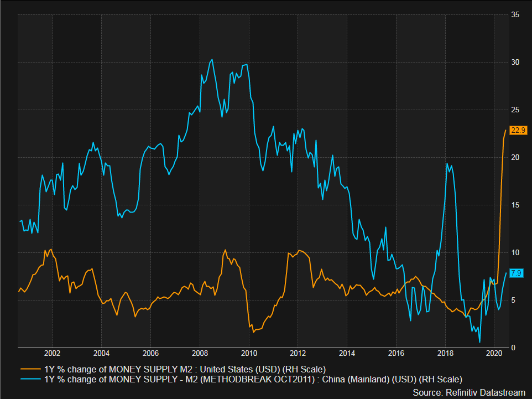Viewport: 532px width, 399px height.
Task: Click the 0 y-axis label
Action: point(513,348)
